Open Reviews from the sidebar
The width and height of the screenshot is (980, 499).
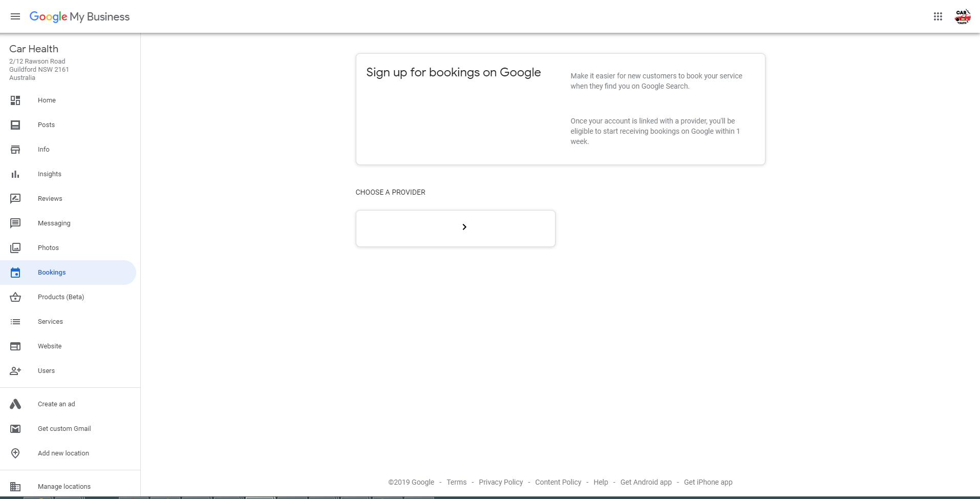click(x=68, y=199)
